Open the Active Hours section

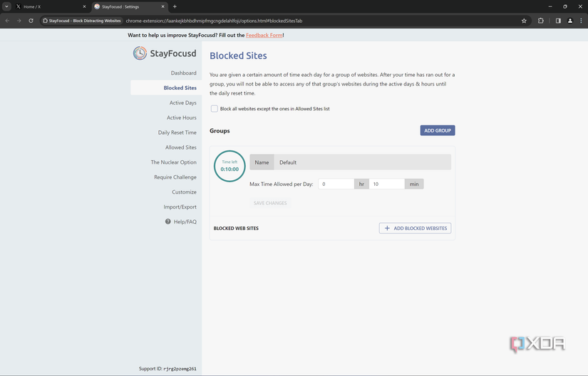click(x=182, y=117)
